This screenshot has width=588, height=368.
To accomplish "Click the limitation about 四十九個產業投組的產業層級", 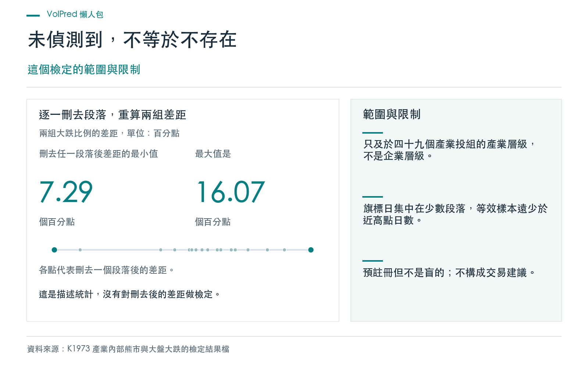I will coord(449,150).
